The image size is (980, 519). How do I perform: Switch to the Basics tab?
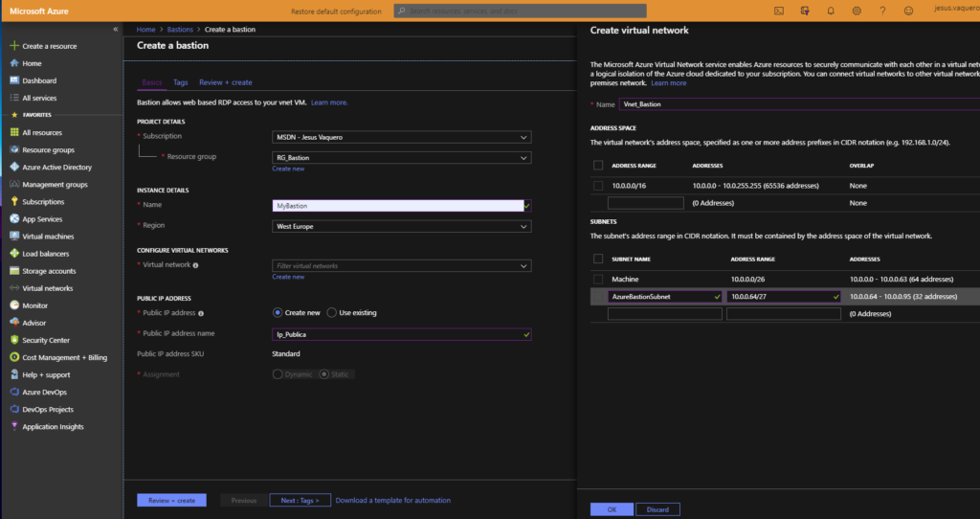pos(152,82)
